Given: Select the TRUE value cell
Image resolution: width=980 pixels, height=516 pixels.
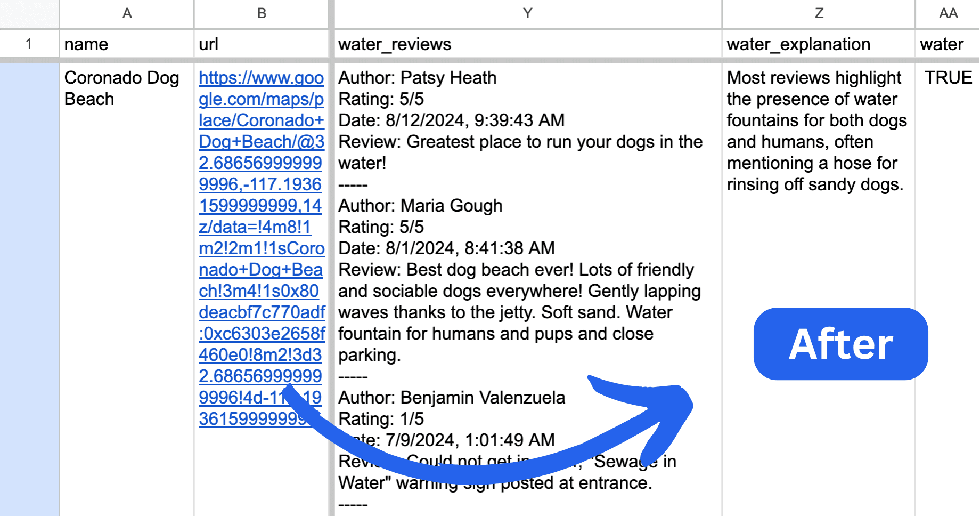Looking at the screenshot, I should pyautogui.click(x=948, y=78).
